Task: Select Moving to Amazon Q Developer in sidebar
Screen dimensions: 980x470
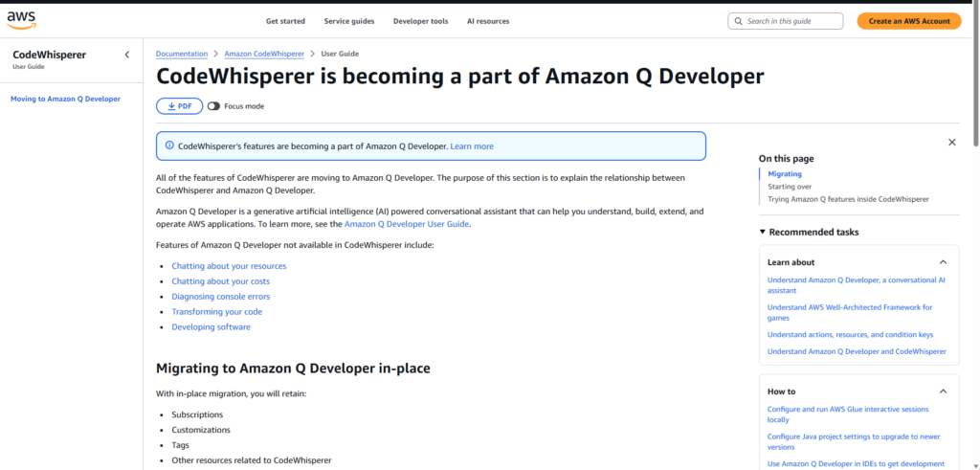Action: pos(65,99)
